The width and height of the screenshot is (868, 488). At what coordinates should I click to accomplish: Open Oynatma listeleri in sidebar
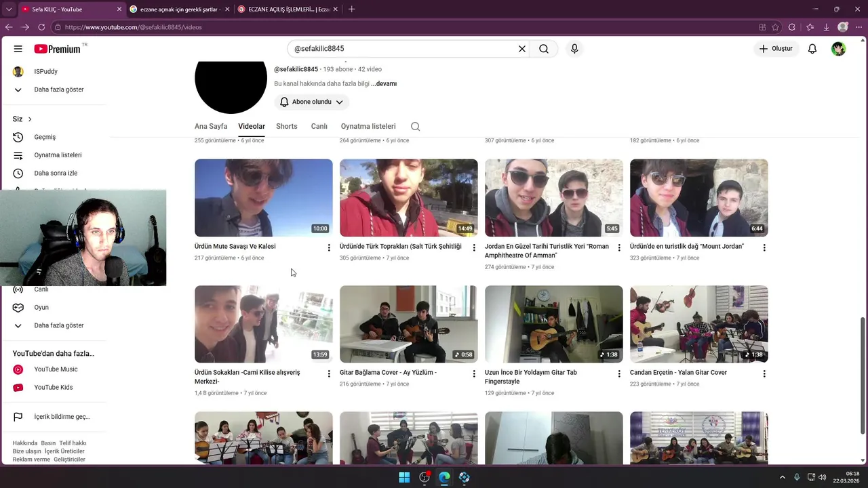pos(57,155)
